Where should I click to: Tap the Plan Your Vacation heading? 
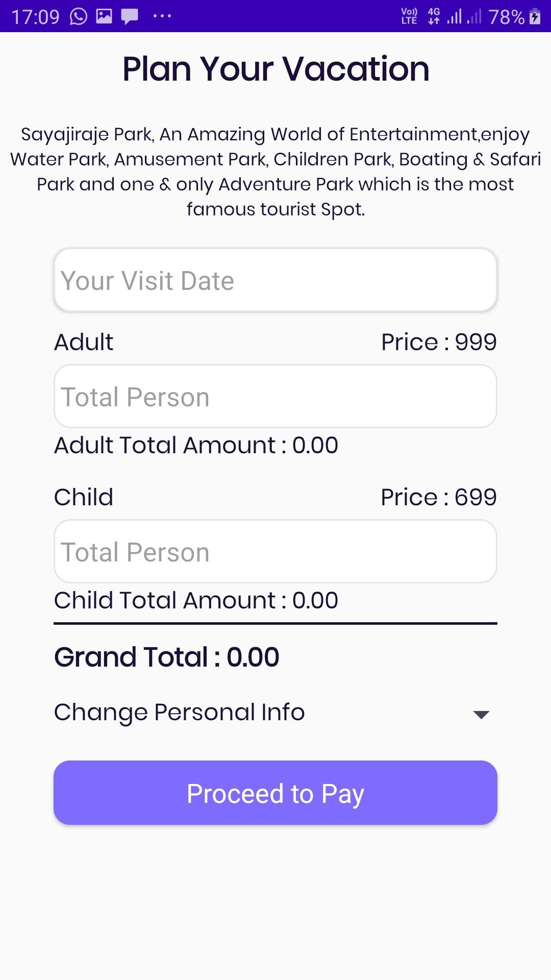click(276, 68)
